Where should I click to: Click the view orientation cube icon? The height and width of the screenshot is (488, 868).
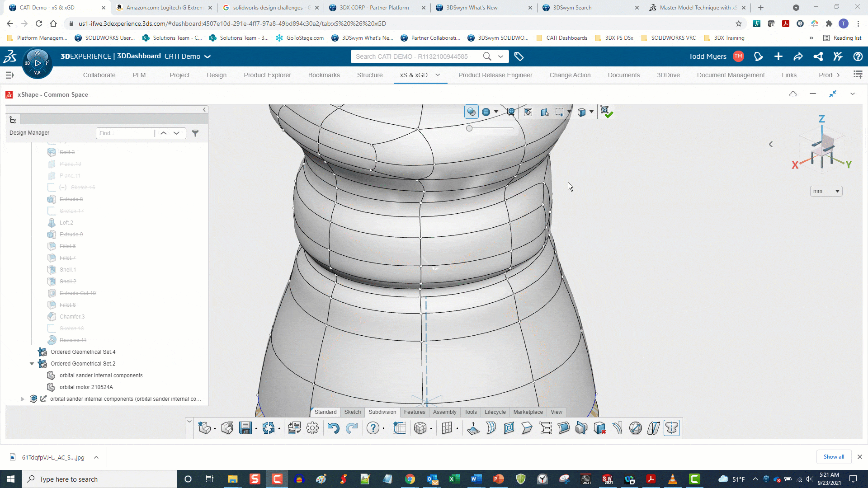(582, 112)
